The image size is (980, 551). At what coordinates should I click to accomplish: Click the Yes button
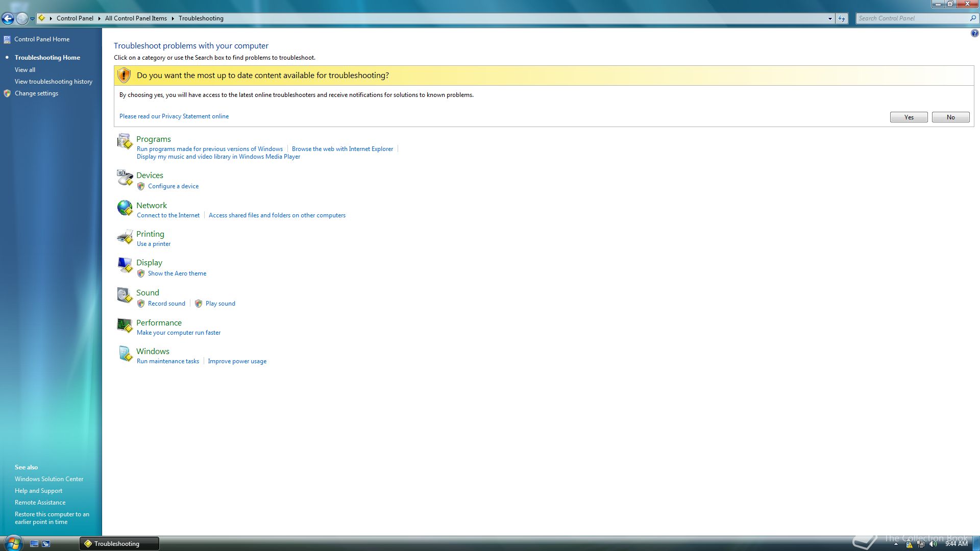tap(909, 117)
